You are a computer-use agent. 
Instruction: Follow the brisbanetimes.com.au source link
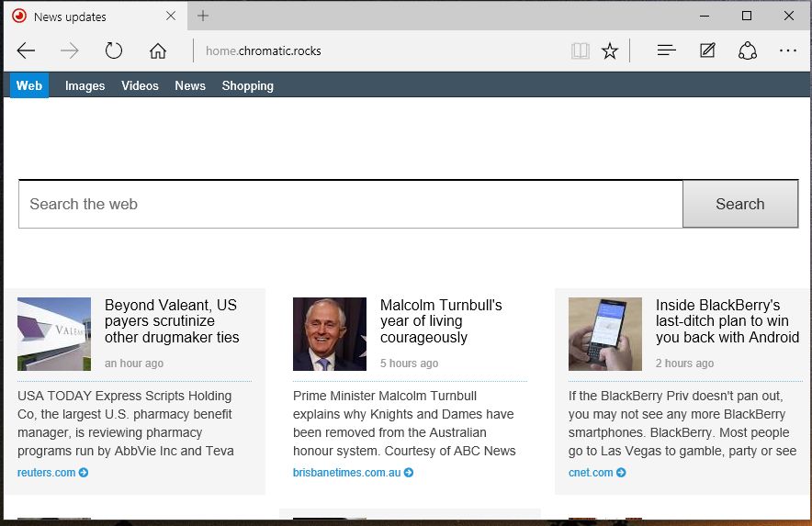[347, 472]
